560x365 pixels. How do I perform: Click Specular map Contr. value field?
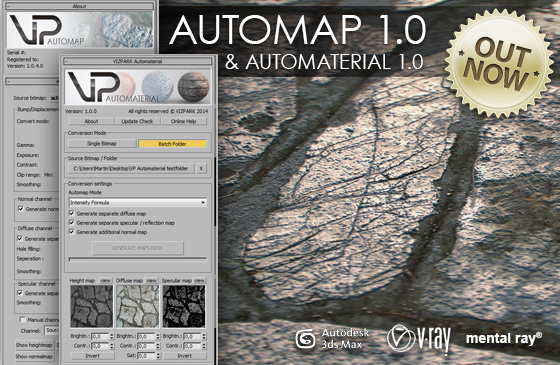point(192,346)
